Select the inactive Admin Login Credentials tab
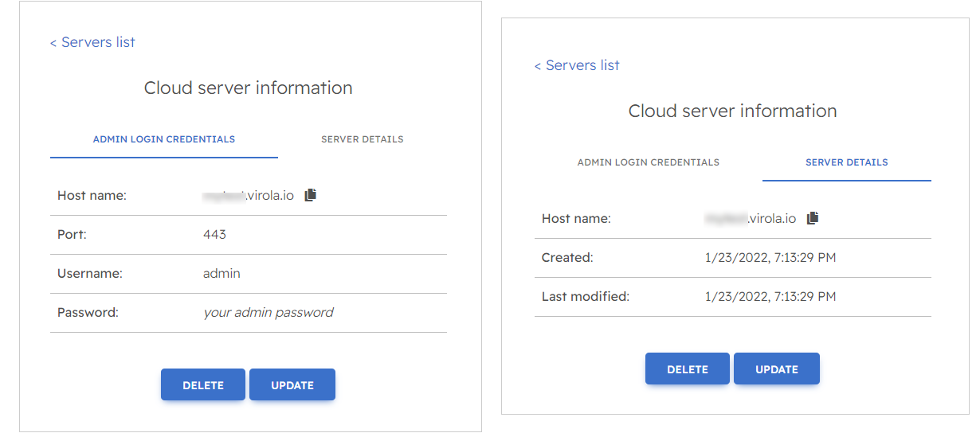Screen dimensions: 980x433 648,162
